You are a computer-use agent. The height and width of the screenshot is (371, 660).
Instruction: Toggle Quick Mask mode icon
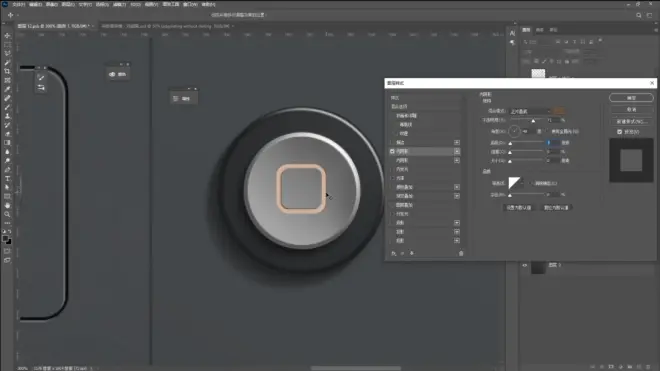pos(7,251)
